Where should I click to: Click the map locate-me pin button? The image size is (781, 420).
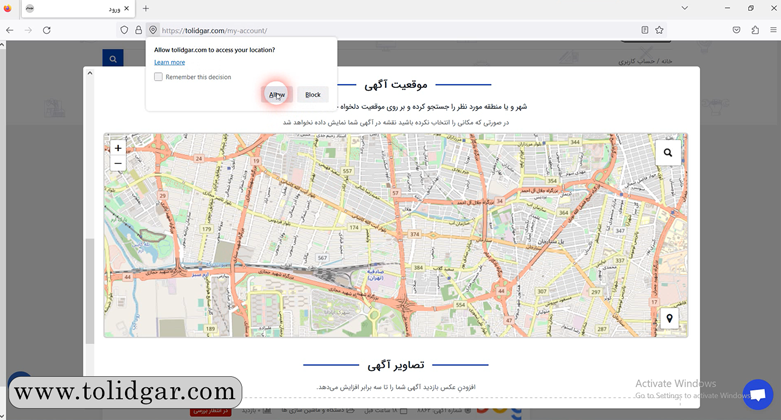click(669, 318)
